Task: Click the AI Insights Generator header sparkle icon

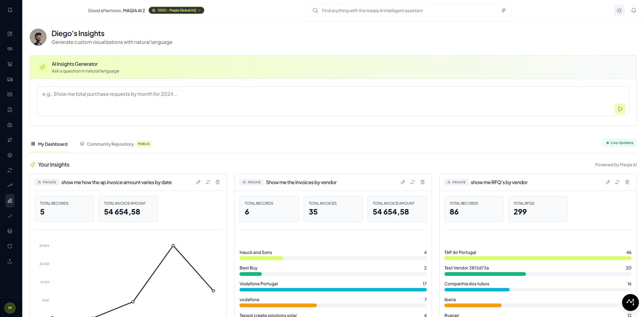Action: point(43,67)
